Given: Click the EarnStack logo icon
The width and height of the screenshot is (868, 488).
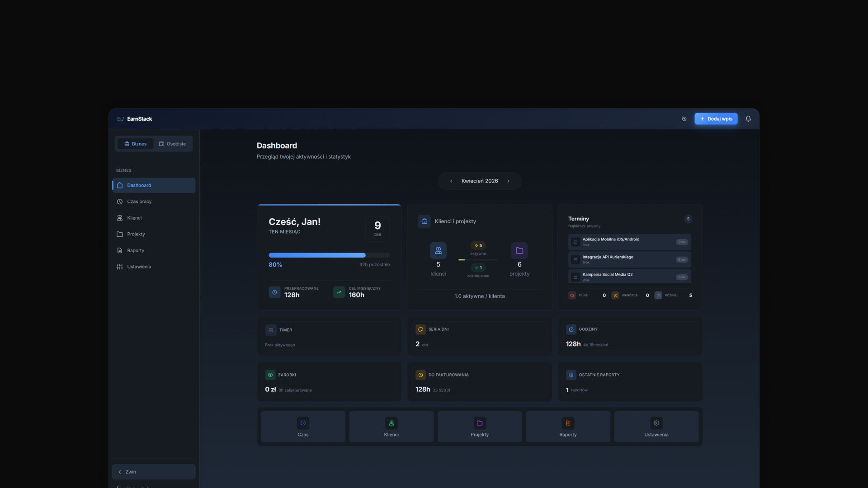Looking at the screenshot, I should [x=121, y=119].
